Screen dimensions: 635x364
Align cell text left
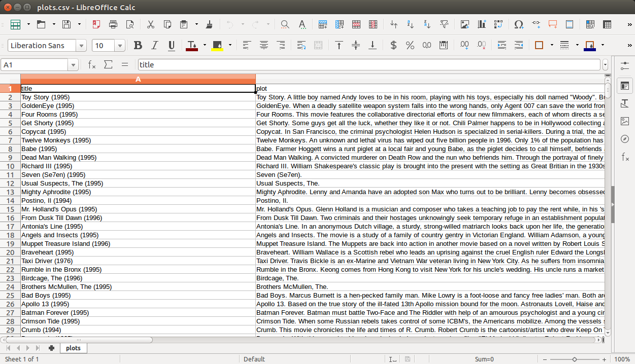247,46
